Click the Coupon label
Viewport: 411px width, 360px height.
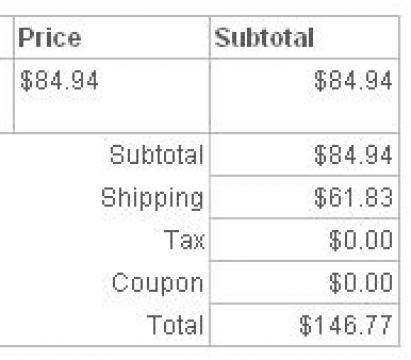click(x=157, y=283)
